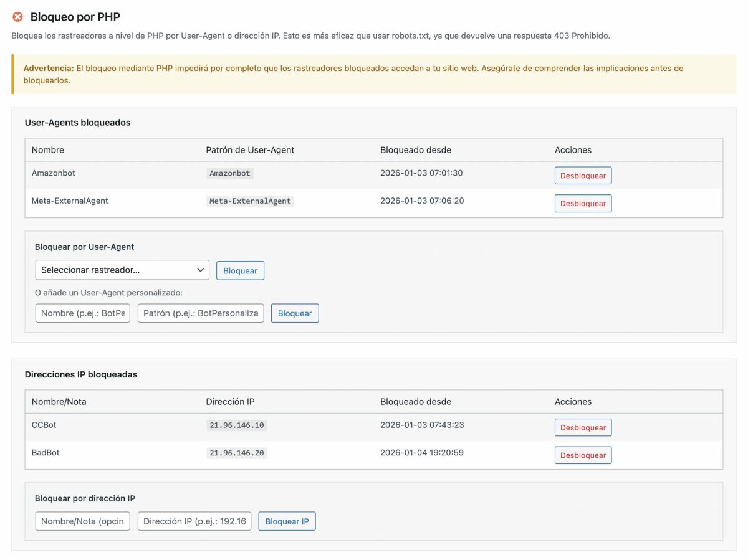Click the Amazonbot pattern code snippet

(229, 173)
